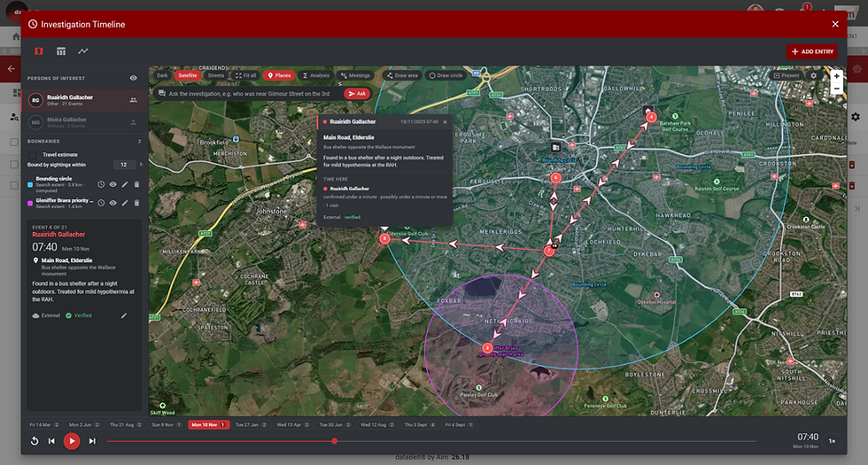Screen dimensions: 868x465
Task: Click group icon beside Ruairidh Gallacher
Action: pos(134,100)
